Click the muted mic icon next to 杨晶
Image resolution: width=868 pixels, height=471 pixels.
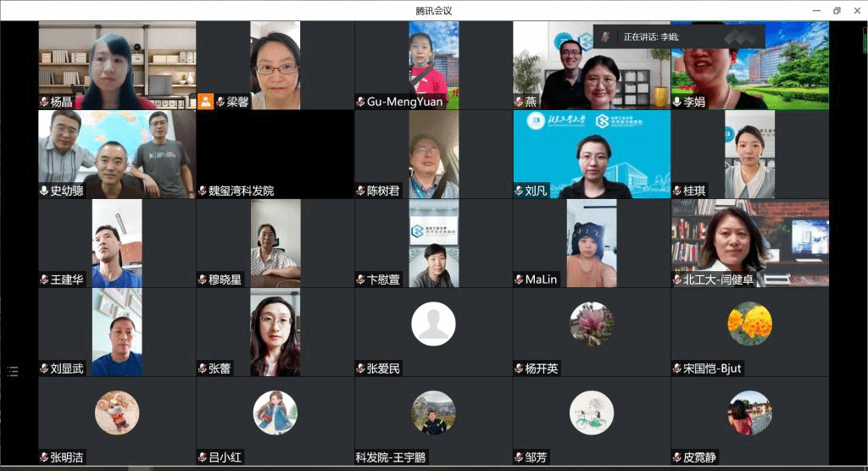click(x=44, y=102)
